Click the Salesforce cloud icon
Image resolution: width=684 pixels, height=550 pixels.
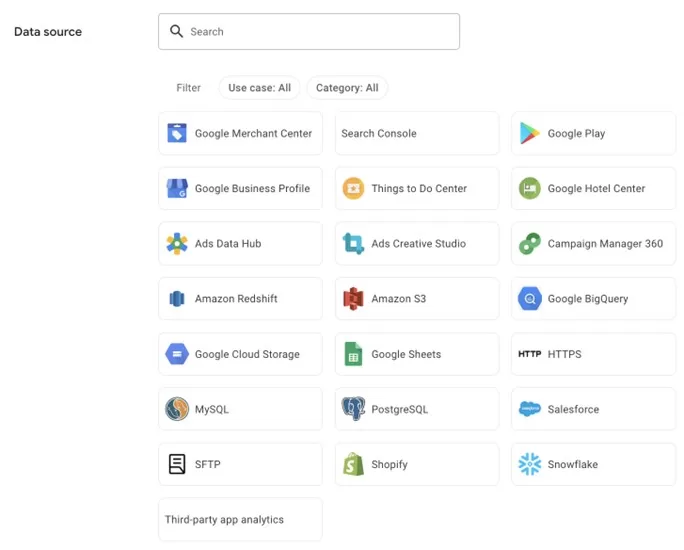click(530, 409)
